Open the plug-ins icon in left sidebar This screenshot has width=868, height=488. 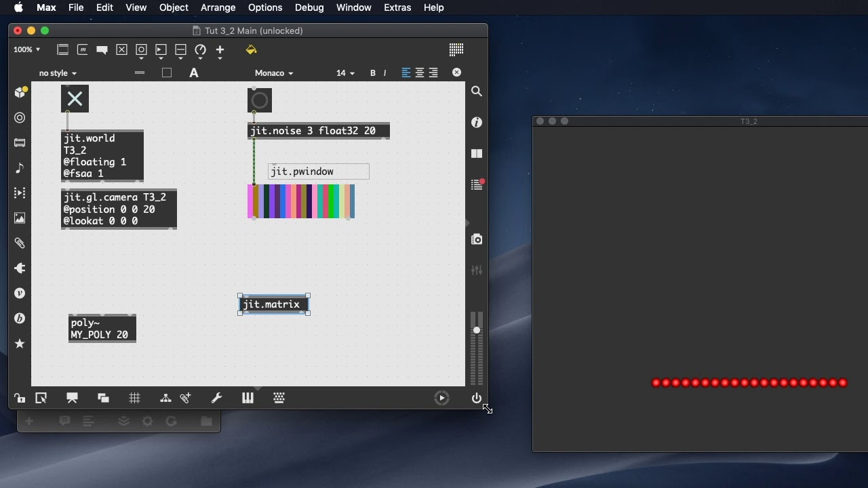click(x=20, y=268)
